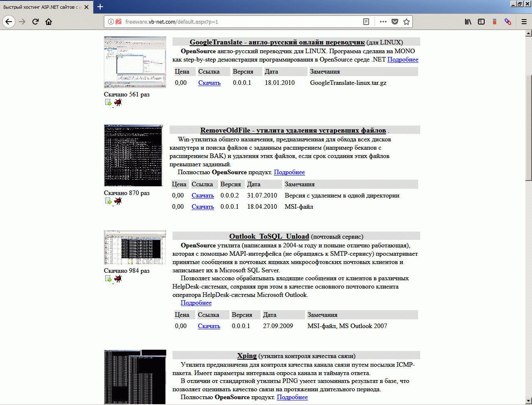Open the Firefox Library icon
Viewport: 532px width, 405px height.
click(x=468, y=22)
